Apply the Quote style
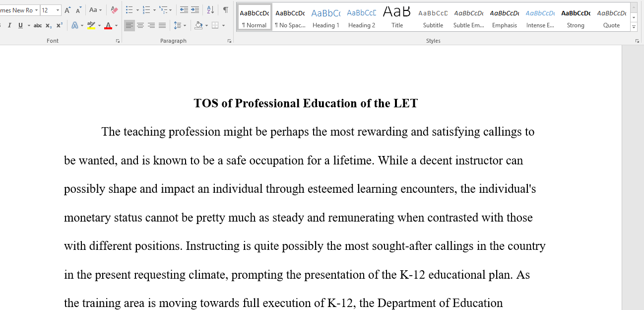This screenshot has width=644, height=310. click(x=612, y=17)
